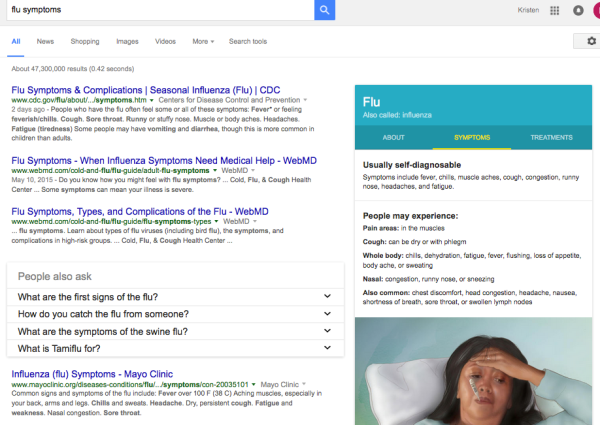Open the Treatments tab in Flu panel
600x425 pixels.
click(x=551, y=137)
